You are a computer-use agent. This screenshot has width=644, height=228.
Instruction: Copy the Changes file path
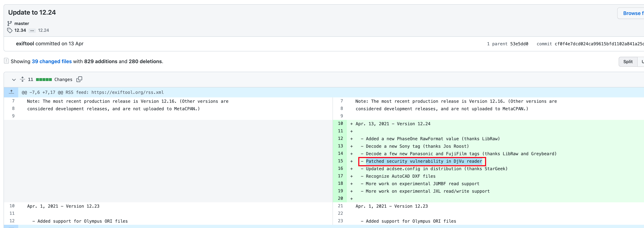tap(79, 79)
